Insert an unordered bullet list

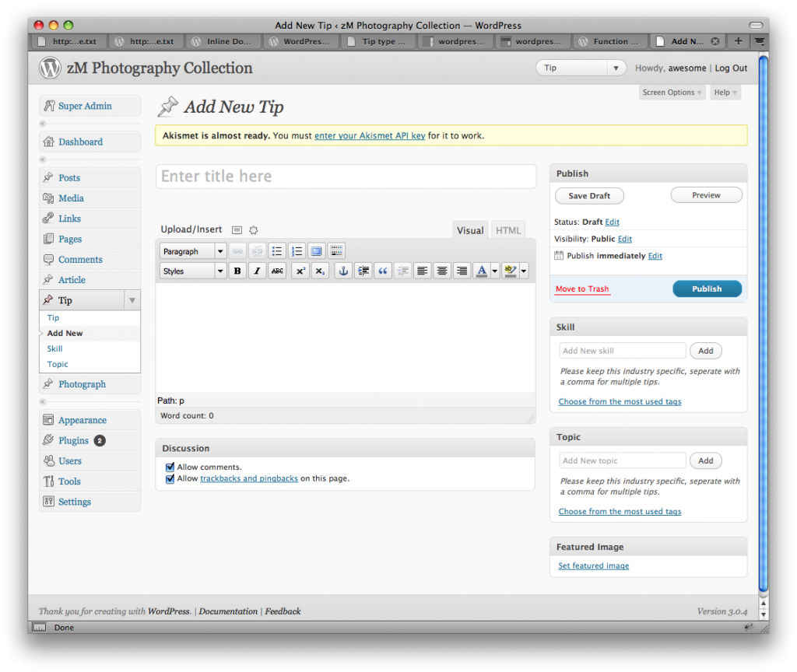point(277,251)
